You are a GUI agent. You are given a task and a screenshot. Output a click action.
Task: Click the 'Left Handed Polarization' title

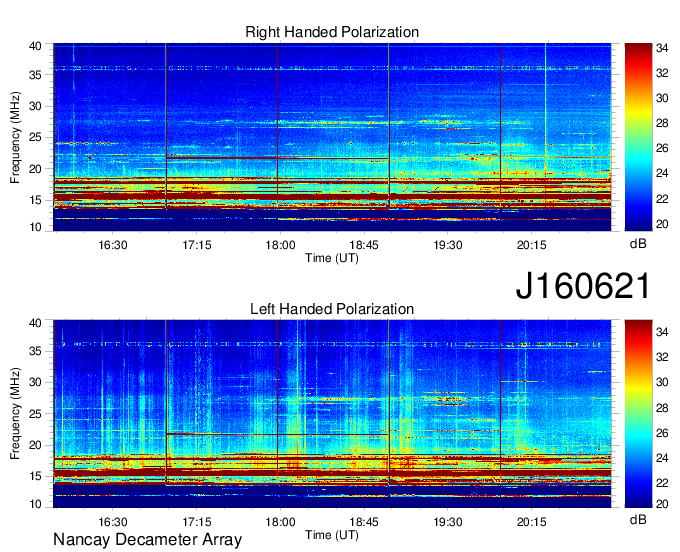tap(332, 309)
